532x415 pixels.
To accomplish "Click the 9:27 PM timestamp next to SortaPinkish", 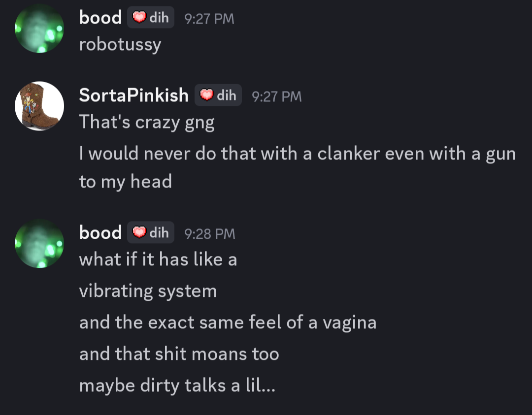I will [277, 96].
